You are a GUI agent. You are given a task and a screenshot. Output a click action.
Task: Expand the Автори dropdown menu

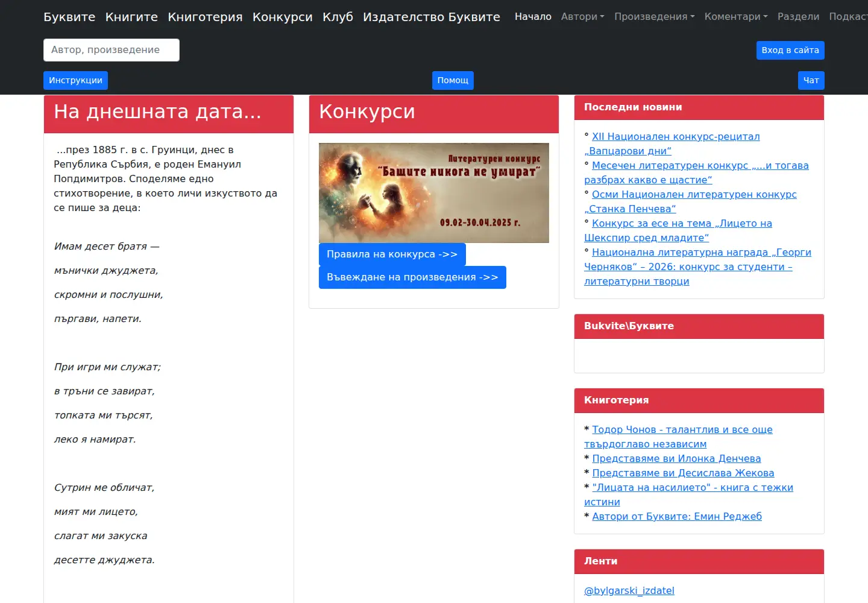click(x=582, y=17)
